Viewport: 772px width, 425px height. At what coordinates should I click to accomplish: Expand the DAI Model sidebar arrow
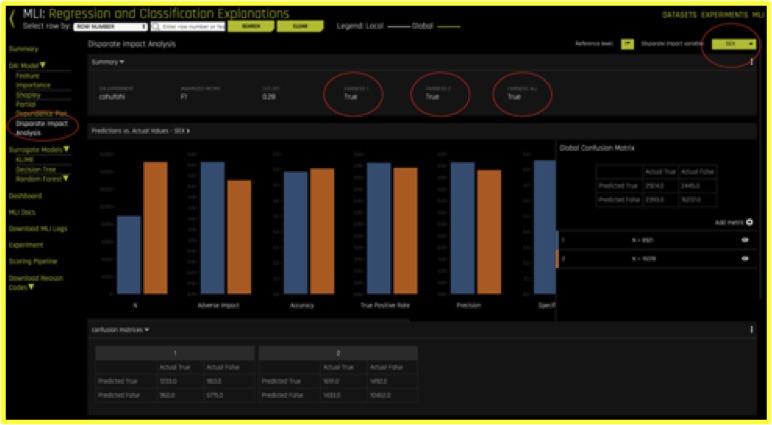coord(42,66)
